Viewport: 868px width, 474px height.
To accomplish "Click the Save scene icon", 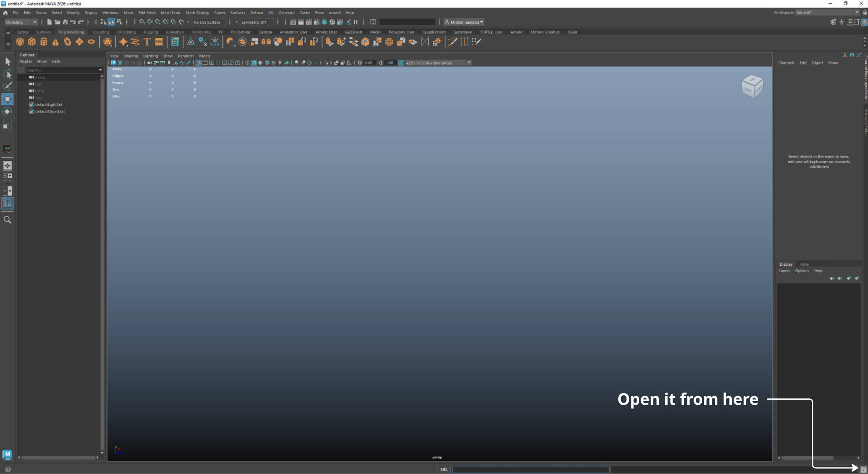I will [x=65, y=22].
